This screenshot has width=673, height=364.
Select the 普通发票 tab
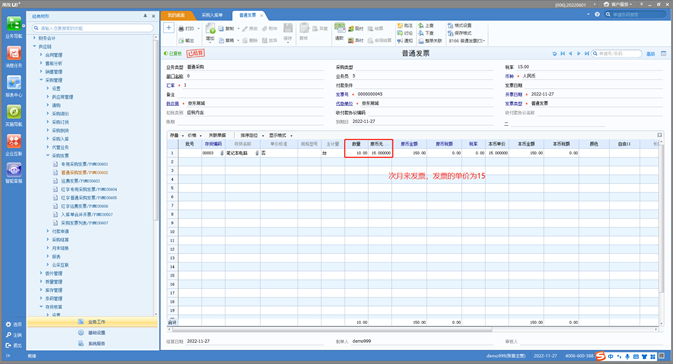coord(248,15)
